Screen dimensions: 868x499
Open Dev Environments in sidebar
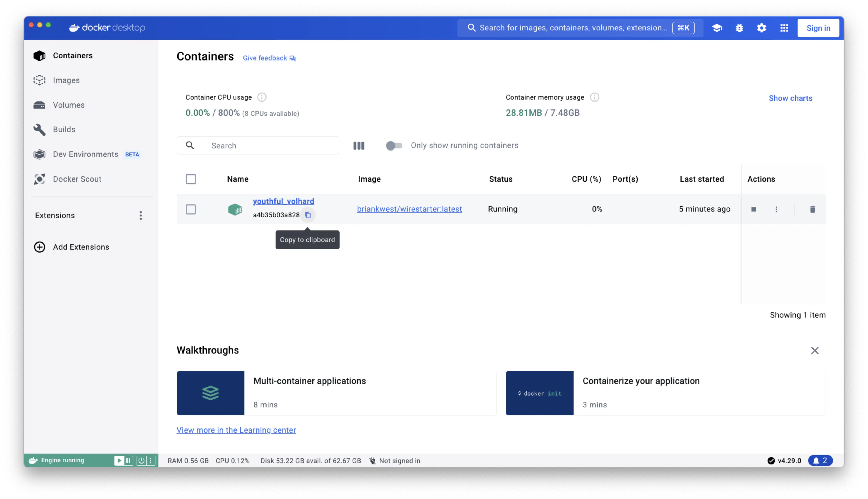(91, 154)
